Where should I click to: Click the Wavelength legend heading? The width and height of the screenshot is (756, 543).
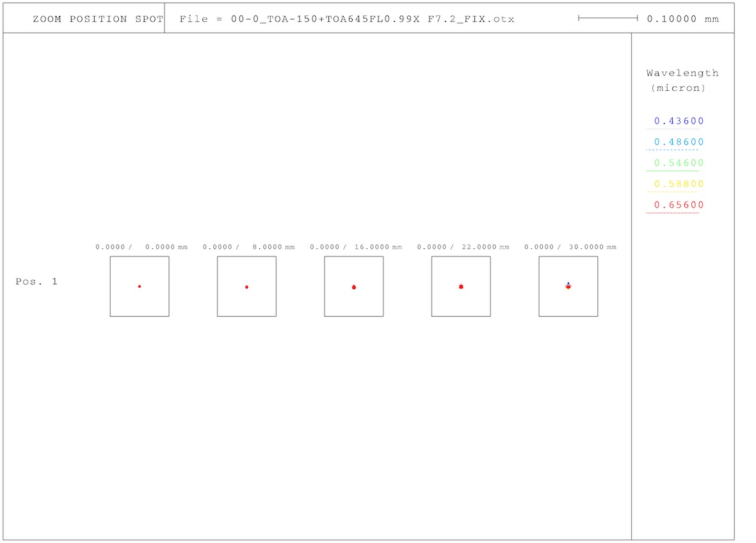tap(682, 74)
